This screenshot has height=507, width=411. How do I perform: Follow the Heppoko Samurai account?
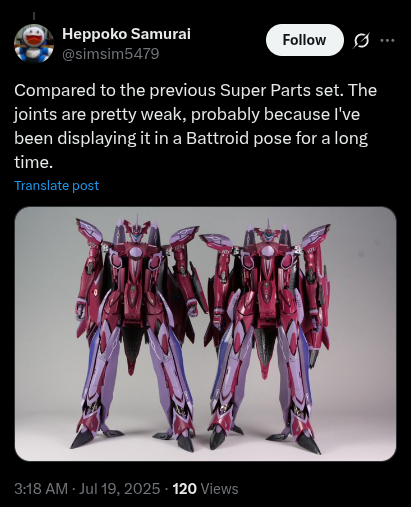pos(305,40)
